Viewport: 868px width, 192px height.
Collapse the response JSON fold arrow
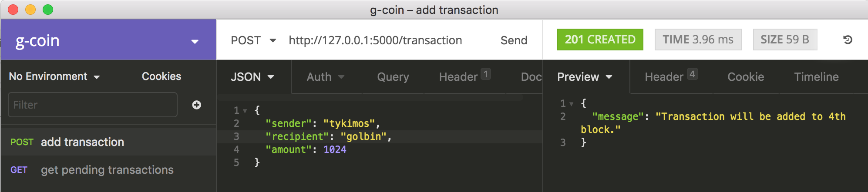point(572,104)
